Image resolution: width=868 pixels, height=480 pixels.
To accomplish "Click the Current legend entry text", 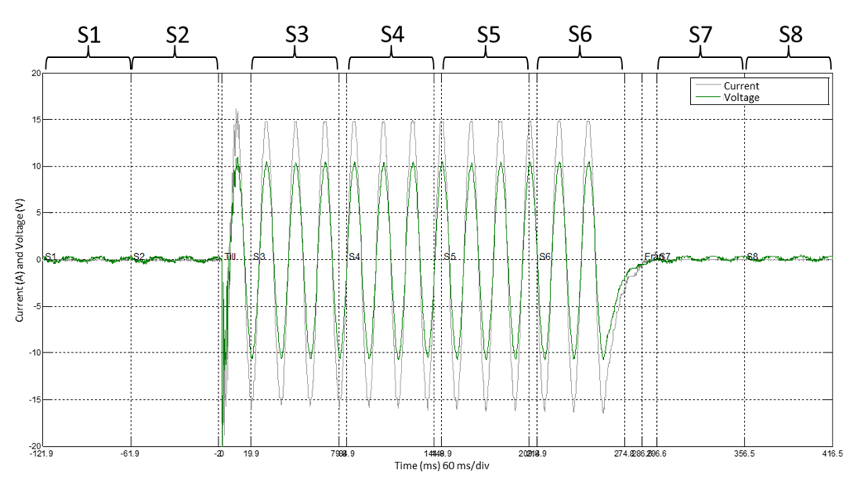I will (x=741, y=86).
